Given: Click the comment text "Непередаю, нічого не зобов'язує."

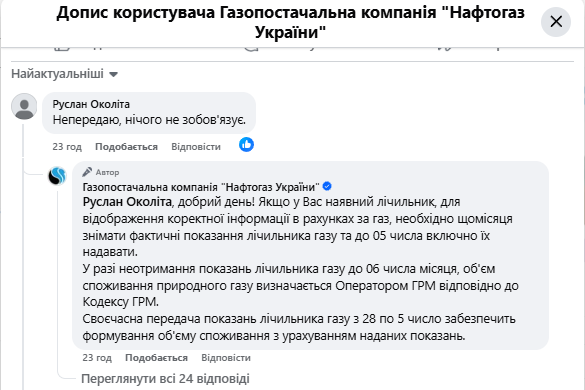Looking at the screenshot, I should tap(149, 120).
